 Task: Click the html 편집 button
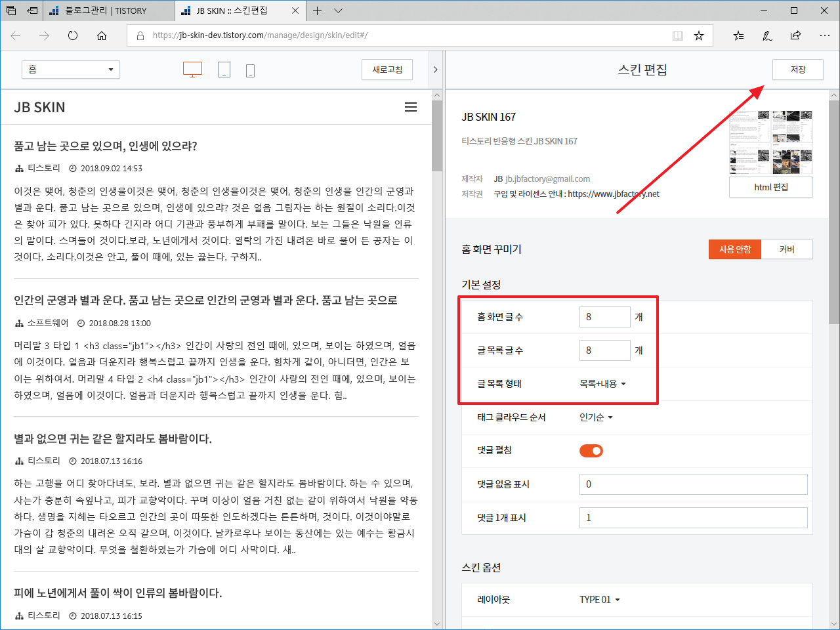(771, 187)
